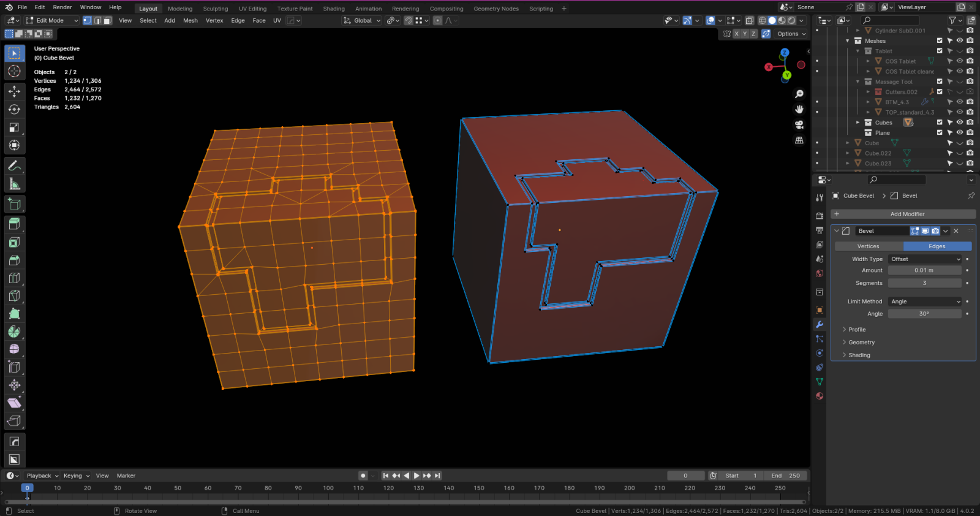Activate the Rip Region tool
This screenshot has width=980, height=516.
15,421
